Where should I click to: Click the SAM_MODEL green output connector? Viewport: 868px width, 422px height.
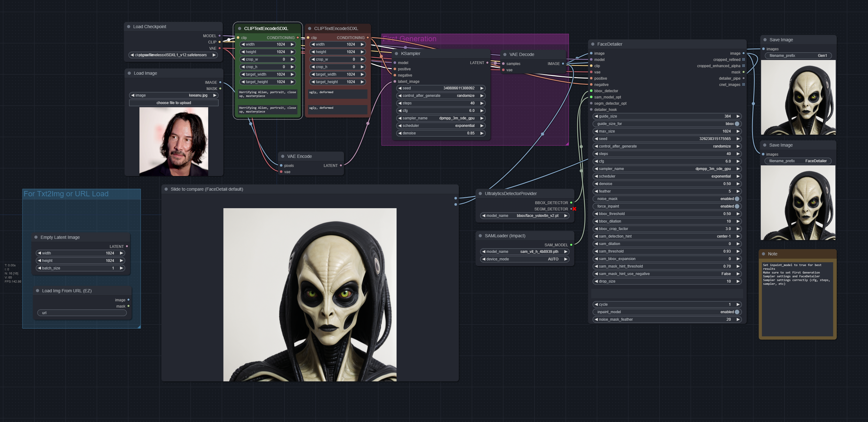571,245
